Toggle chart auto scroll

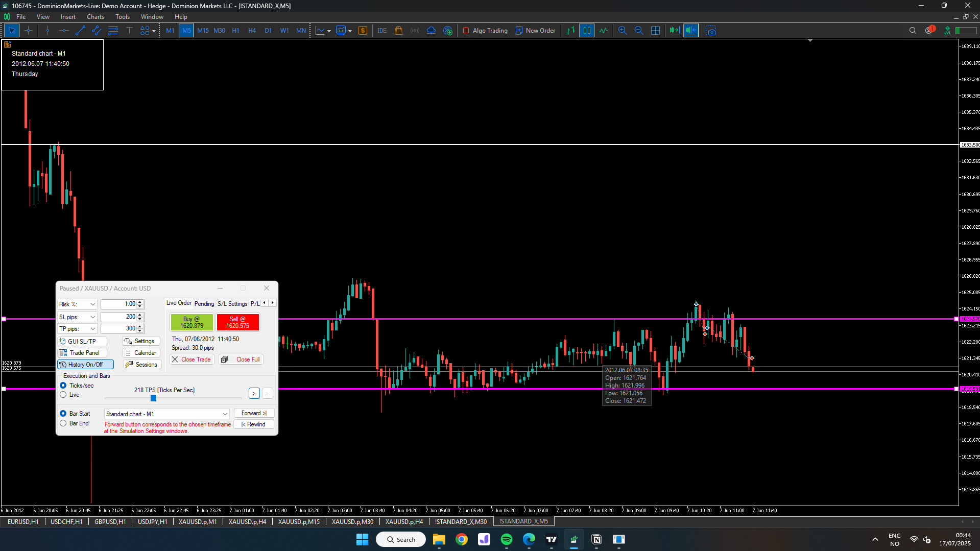tap(675, 31)
